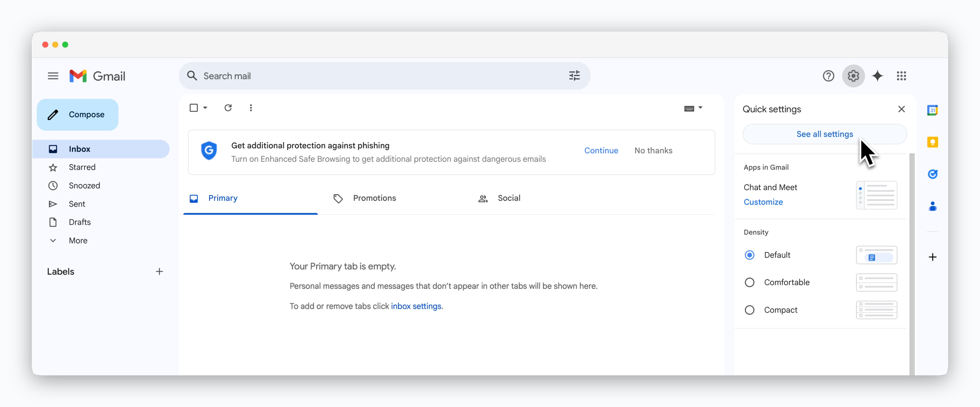The image size is (980, 407).
Task: Open the More three-dots menu
Action: click(251, 108)
